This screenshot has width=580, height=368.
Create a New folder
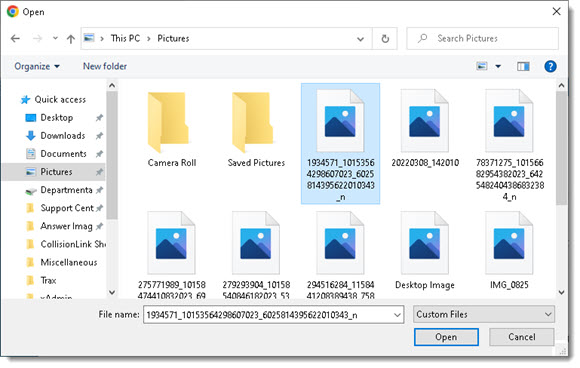coord(105,67)
